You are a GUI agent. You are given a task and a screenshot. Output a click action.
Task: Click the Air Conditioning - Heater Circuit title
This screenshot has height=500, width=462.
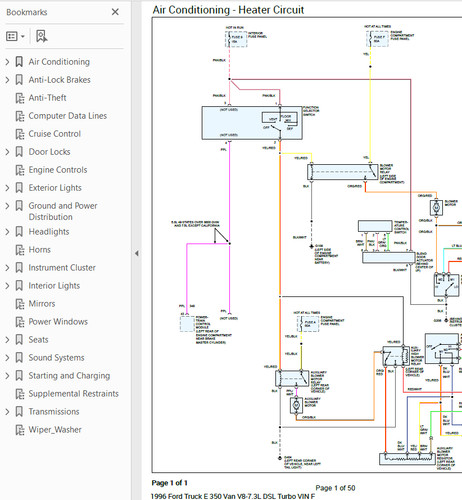[x=228, y=10]
